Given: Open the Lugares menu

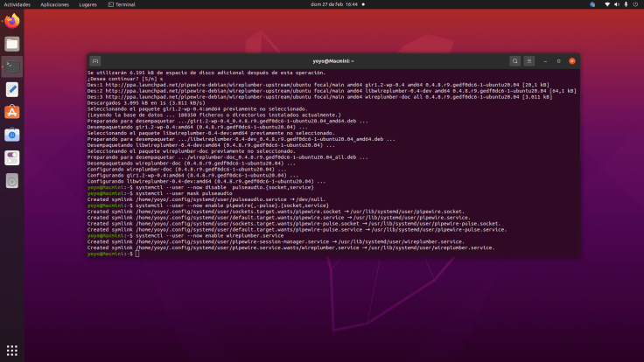Looking at the screenshot, I should point(88,4).
